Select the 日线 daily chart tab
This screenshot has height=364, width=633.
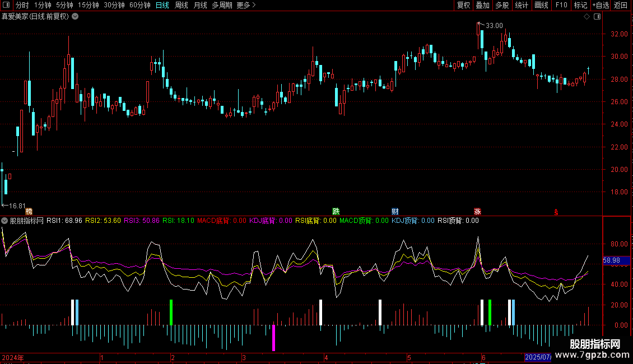(x=162, y=5)
